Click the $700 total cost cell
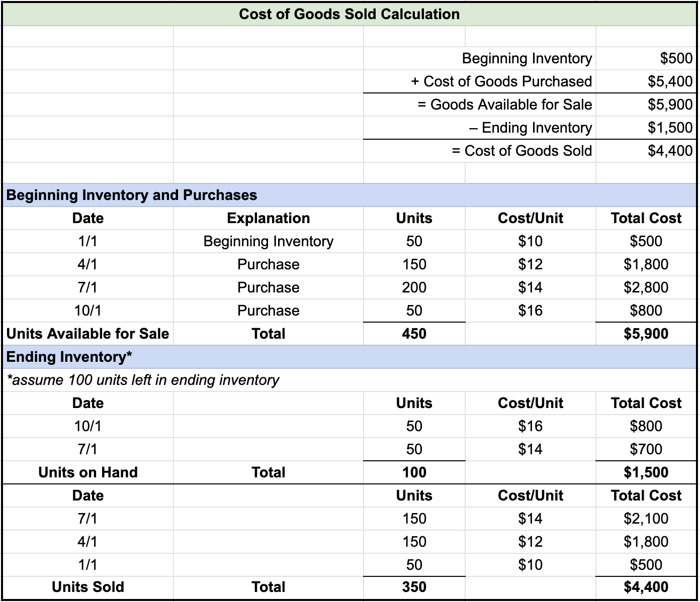This screenshot has width=700, height=602. point(646,449)
